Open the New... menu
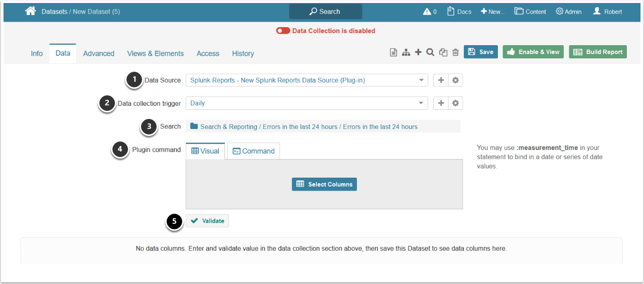The height and width of the screenshot is (284, 644). (x=492, y=12)
